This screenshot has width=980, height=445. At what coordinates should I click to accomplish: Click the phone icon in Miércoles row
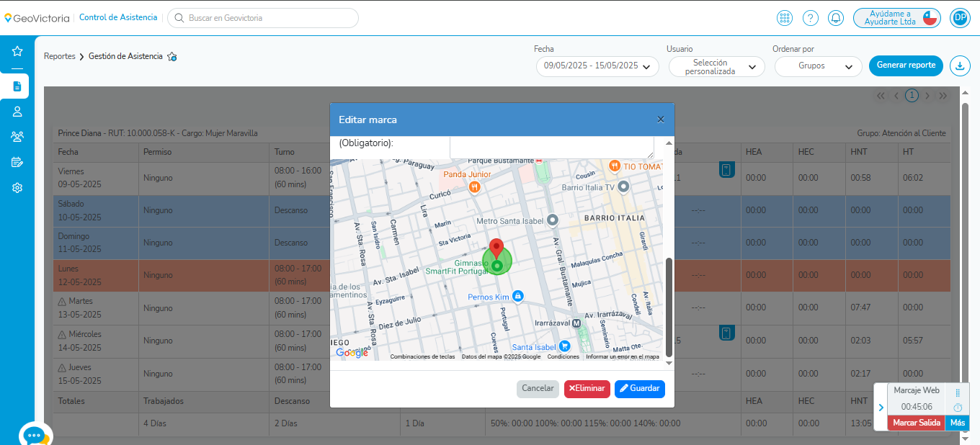pos(726,333)
